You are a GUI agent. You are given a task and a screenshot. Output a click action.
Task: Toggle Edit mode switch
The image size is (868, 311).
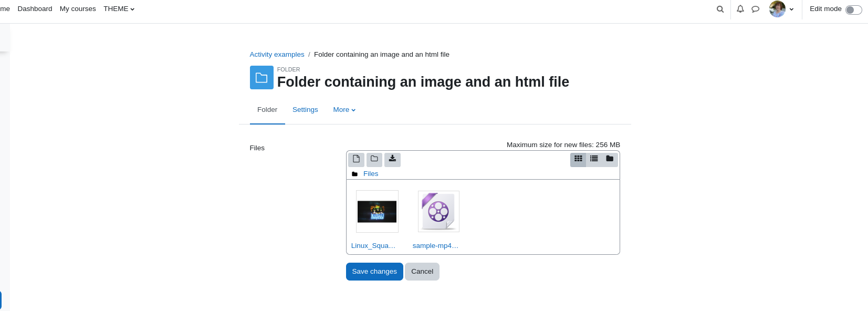click(x=853, y=9)
